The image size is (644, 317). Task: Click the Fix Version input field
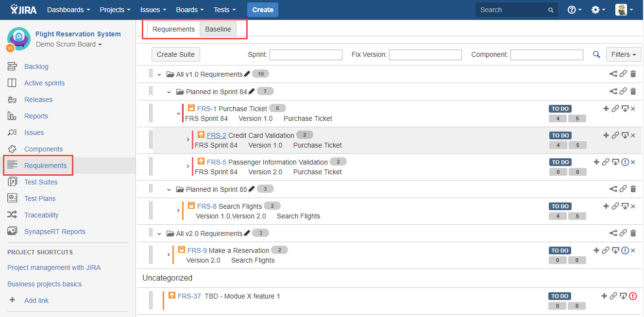(x=425, y=55)
